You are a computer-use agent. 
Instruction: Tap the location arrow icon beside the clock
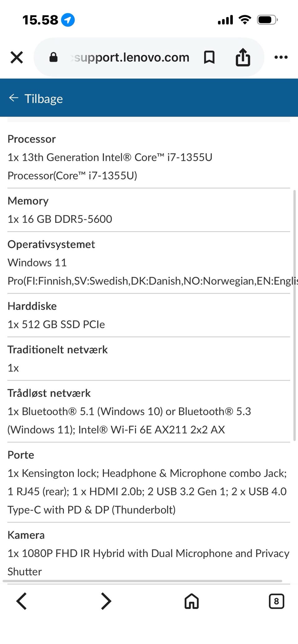coord(68,20)
